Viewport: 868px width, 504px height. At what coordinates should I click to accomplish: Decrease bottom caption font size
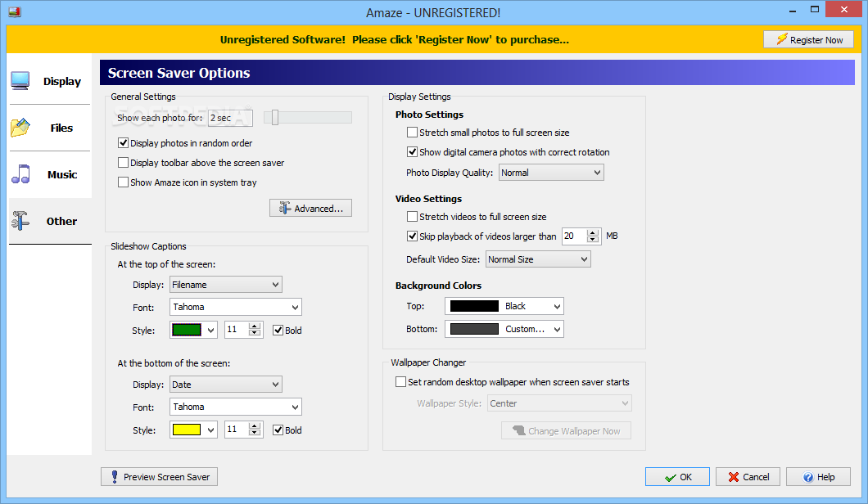pyautogui.click(x=255, y=433)
